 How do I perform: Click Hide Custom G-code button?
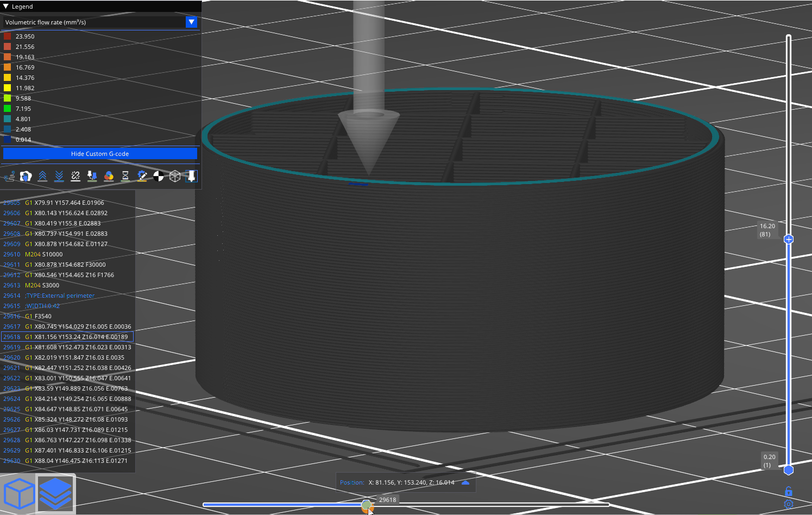(100, 154)
